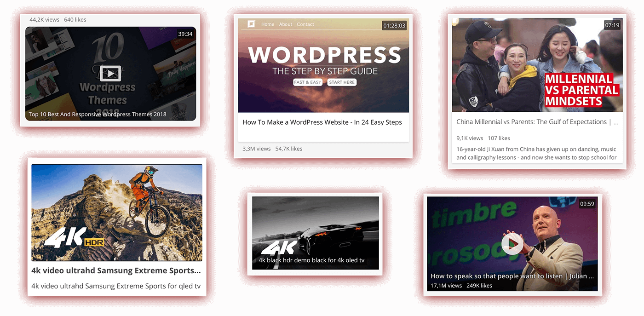The width and height of the screenshot is (644, 316).
Task: Open the About nav item
Action: 285,24
